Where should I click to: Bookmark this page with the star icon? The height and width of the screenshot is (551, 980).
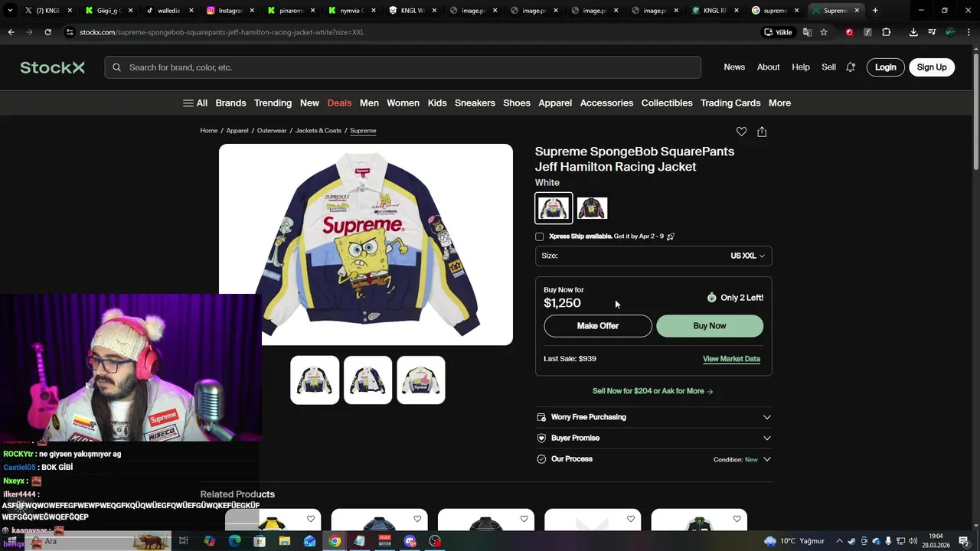[824, 32]
